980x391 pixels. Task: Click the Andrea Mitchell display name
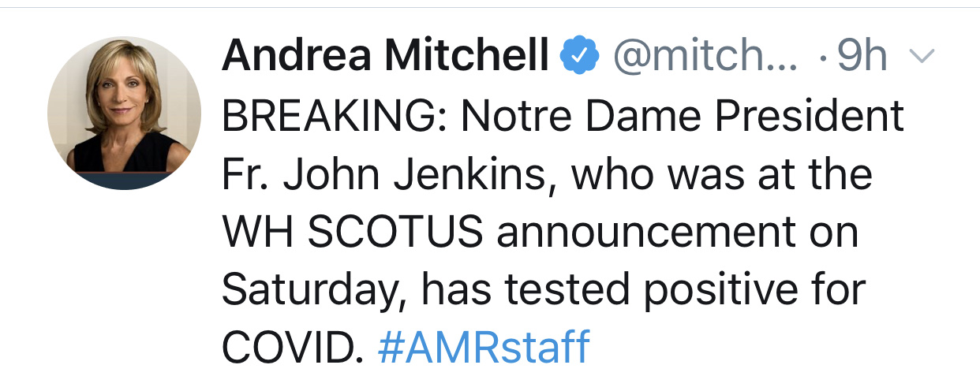(385, 57)
